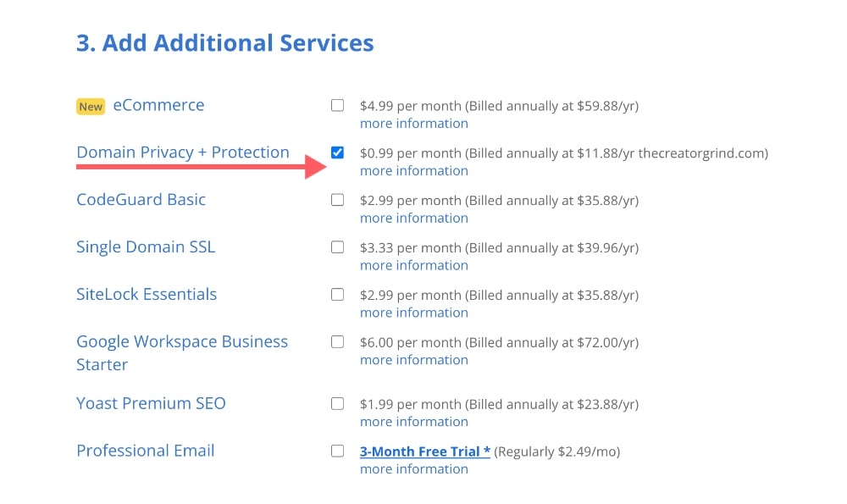Click the yellow New badge

(90, 106)
